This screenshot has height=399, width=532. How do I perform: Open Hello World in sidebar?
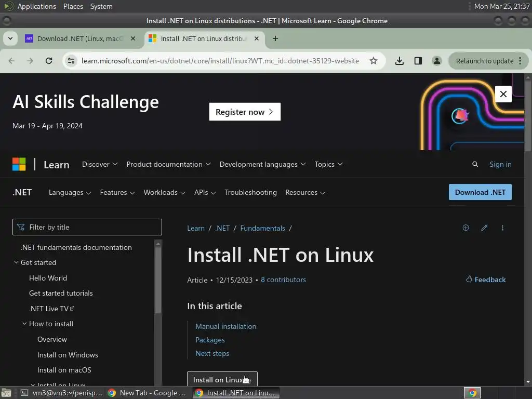click(x=48, y=278)
